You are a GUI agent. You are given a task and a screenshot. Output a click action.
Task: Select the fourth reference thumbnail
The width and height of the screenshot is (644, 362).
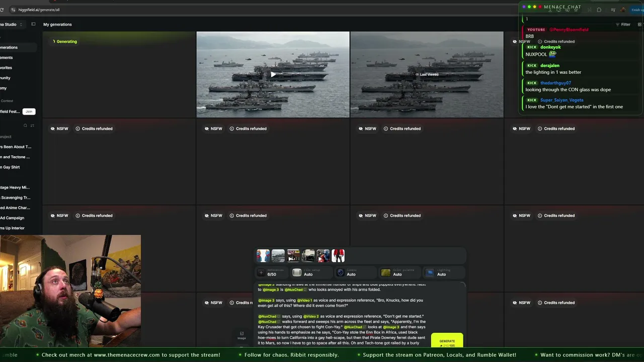(x=308, y=256)
